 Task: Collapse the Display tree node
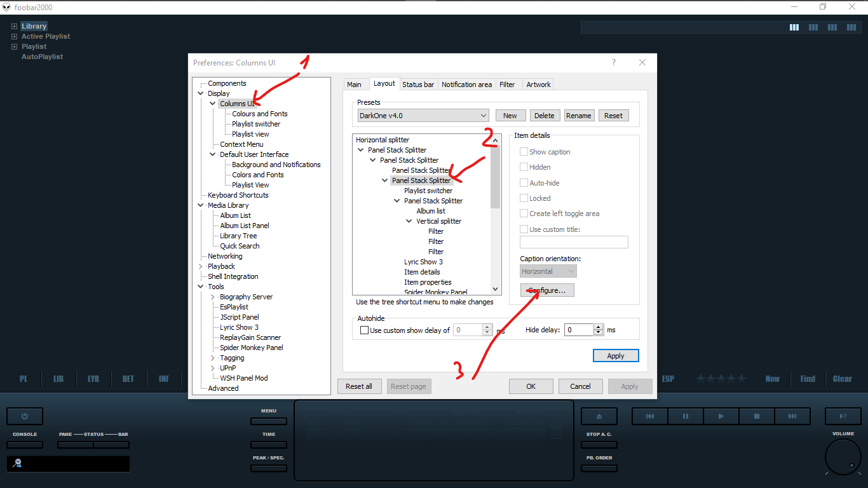click(x=201, y=93)
